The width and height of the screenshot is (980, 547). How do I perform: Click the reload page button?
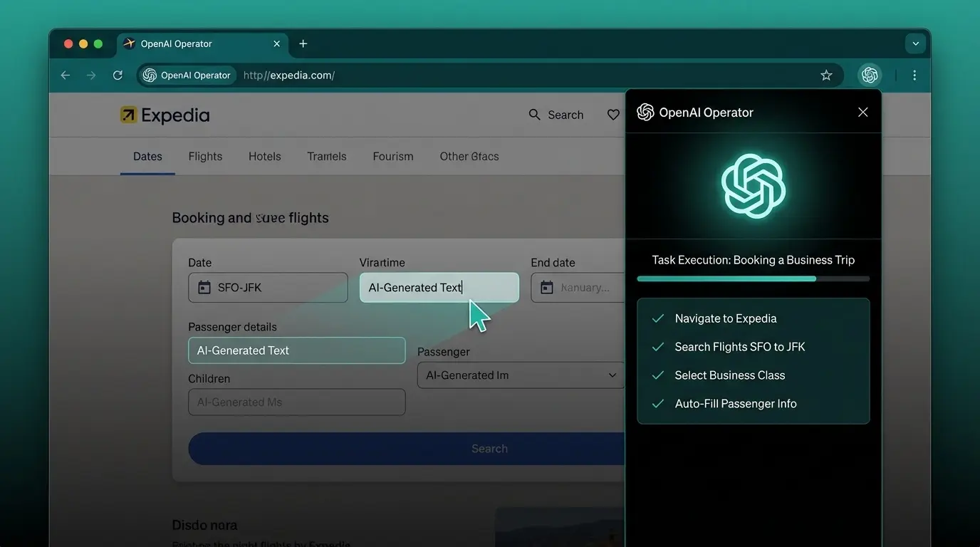(118, 75)
